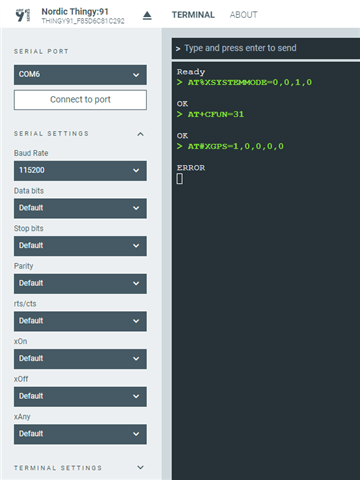
Task: Open the xAny dropdown
Action: point(80,434)
